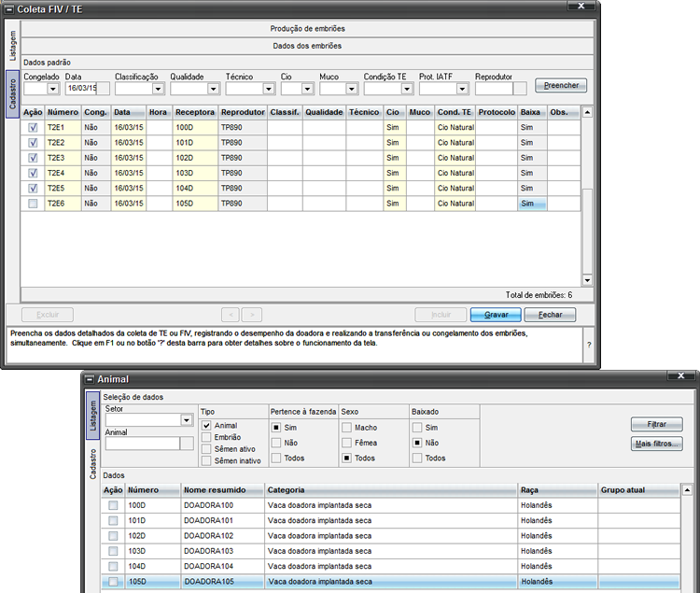Check the Ação box for animal 100D
The width and height of the screenshot is (700, 593).
coord(113,505)
